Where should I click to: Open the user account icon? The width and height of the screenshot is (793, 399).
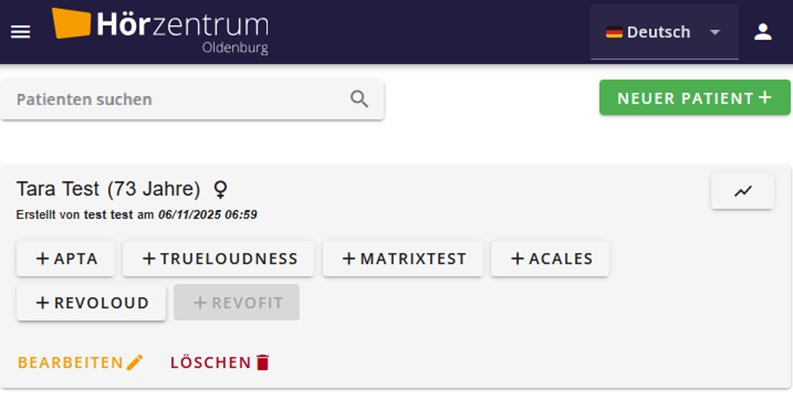tap(763, 32)
